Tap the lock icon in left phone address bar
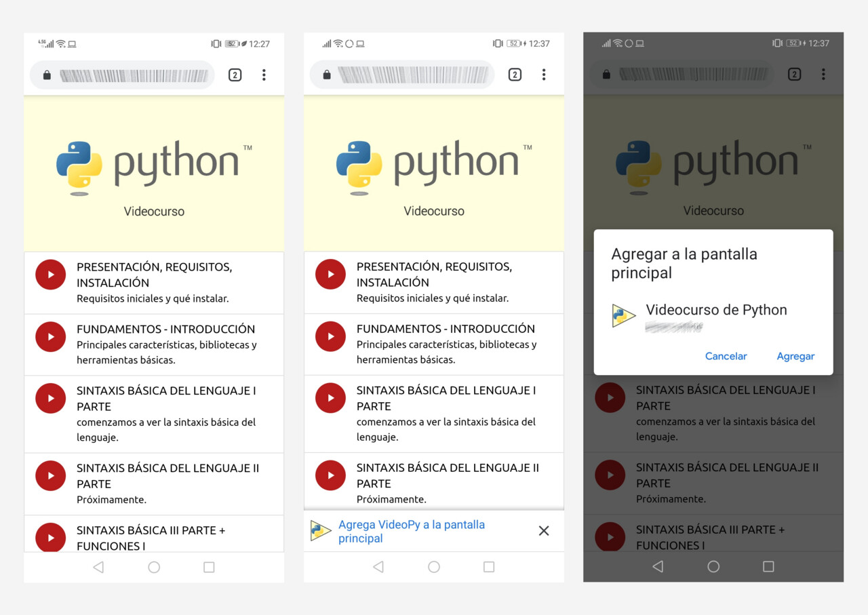Viewport: 868px width, 615px height. [x=47, y=75]
